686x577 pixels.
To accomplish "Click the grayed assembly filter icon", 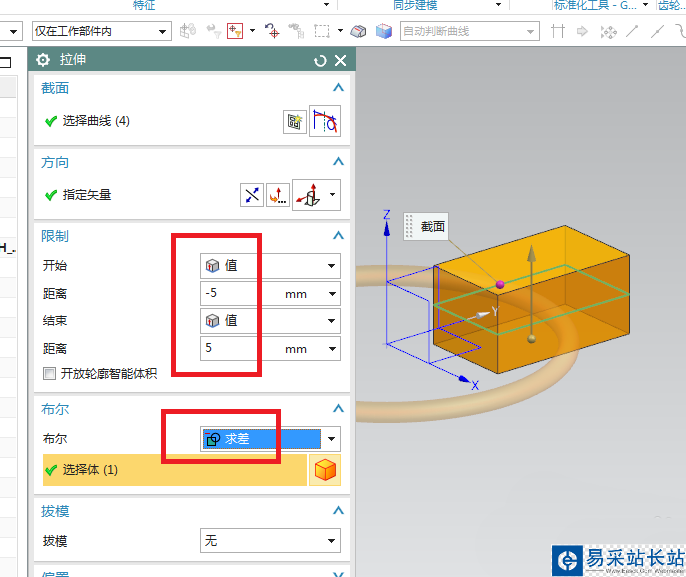I will point(188,31).
